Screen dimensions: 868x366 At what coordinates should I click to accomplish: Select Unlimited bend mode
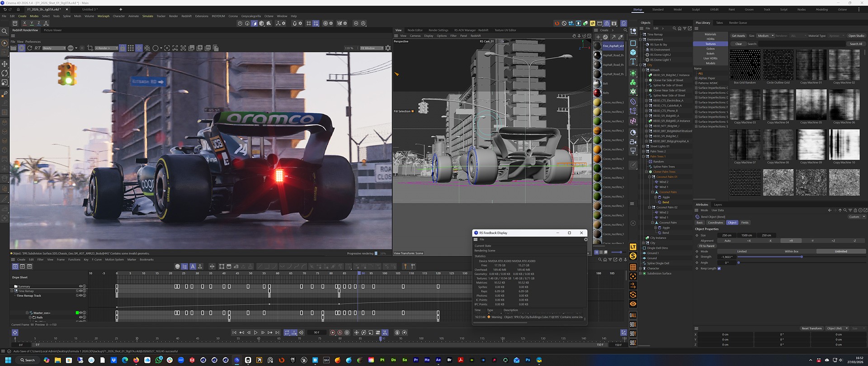pyautogui.click(x=840, y=251)
